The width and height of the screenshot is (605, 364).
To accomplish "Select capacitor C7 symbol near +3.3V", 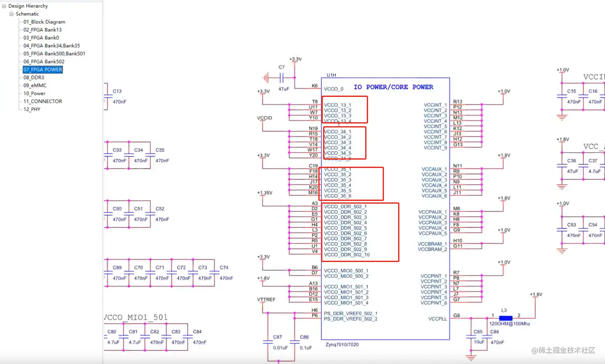I will (x=281, y=77).
